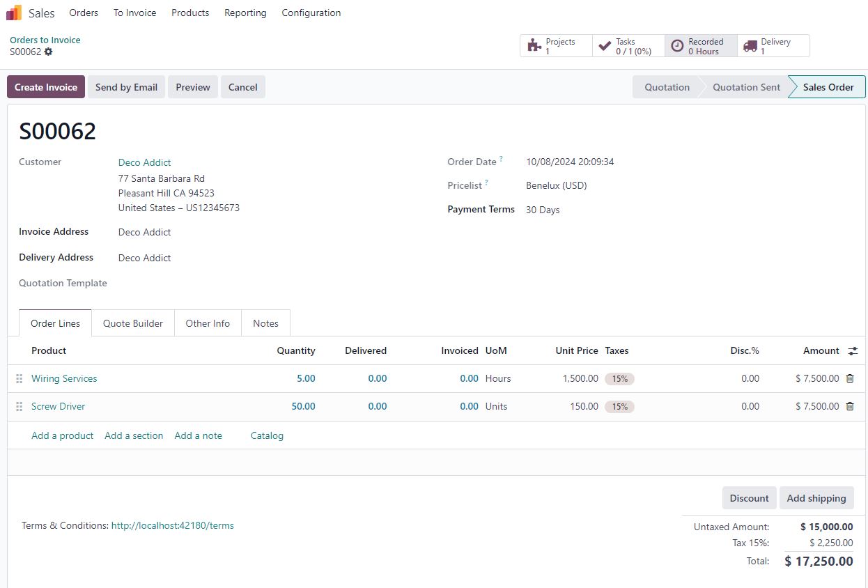Click Send by Email
Image resolution: width=868 pixels, height=588 pixels.
click(126, 87)
